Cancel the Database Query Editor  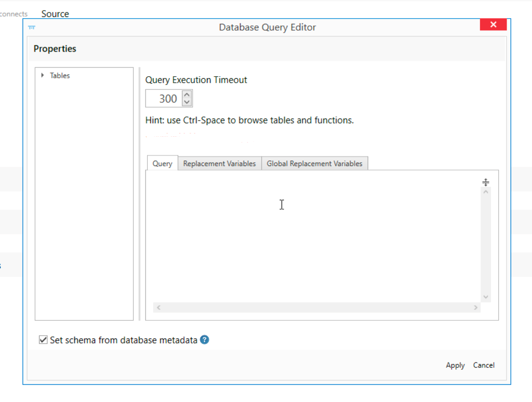point(483,365)
